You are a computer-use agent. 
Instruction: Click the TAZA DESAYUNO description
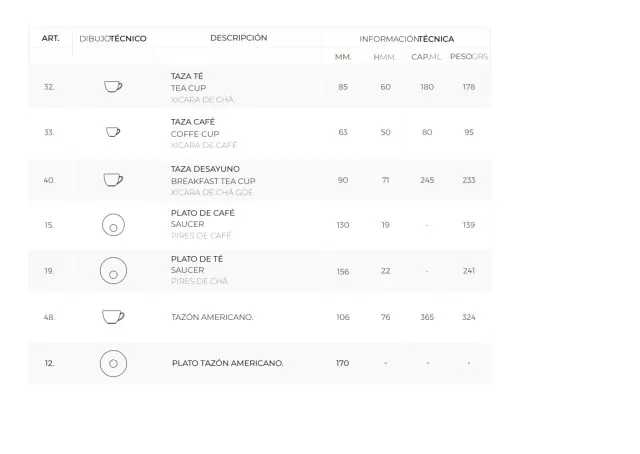click(x=205, y=169)
